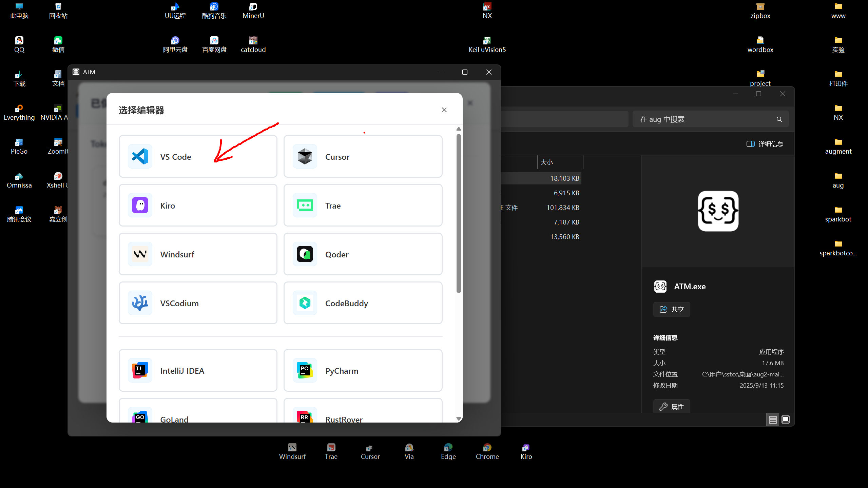Pick the VSCodium editor icon
This screenshot has width=868, height=488.
point(140,303)
